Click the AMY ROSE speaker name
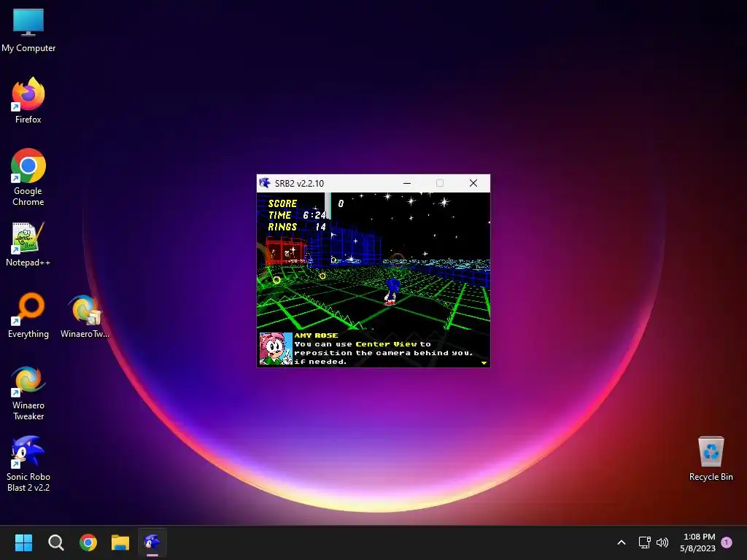Screen dimensions: 747x560 coord(317,335)
